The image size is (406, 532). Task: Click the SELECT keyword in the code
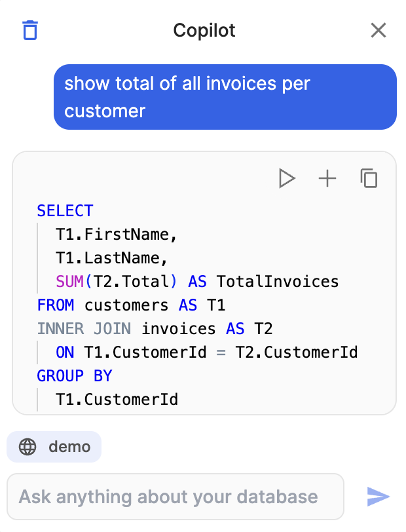pyautogui.click(x=65, y=211)
